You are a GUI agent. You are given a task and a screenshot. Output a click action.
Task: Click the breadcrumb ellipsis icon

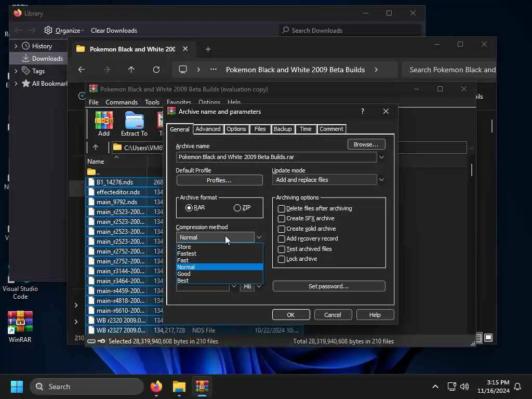pyautogui.click(x=213, y=69)
